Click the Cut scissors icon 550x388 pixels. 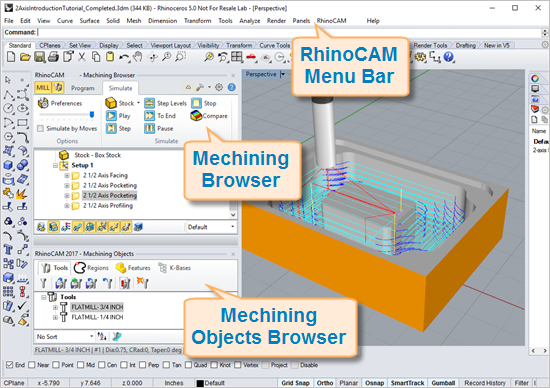(82, 56)
